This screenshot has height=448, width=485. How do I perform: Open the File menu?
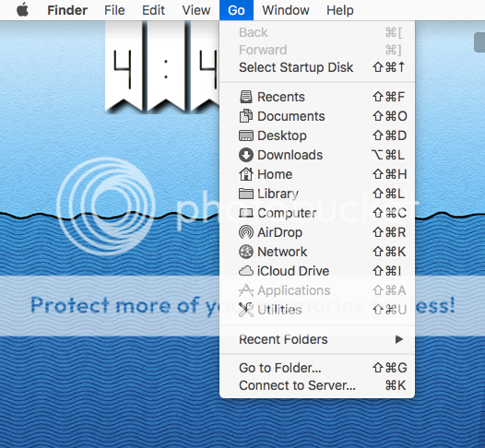point(114,10)
